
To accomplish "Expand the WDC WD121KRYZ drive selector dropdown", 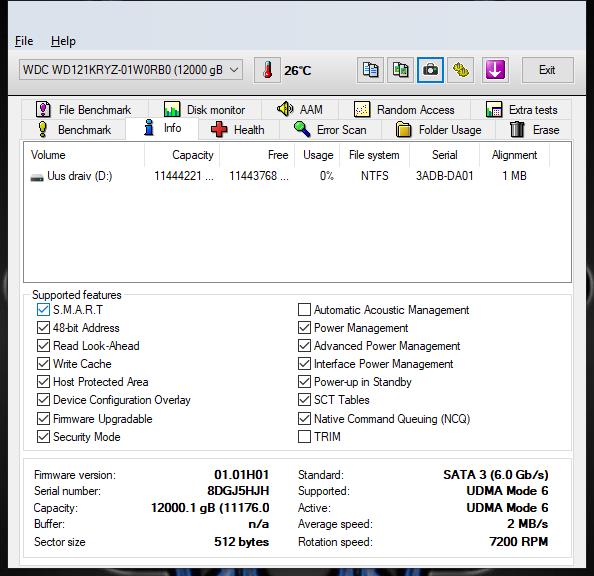I will pos(131,70).
